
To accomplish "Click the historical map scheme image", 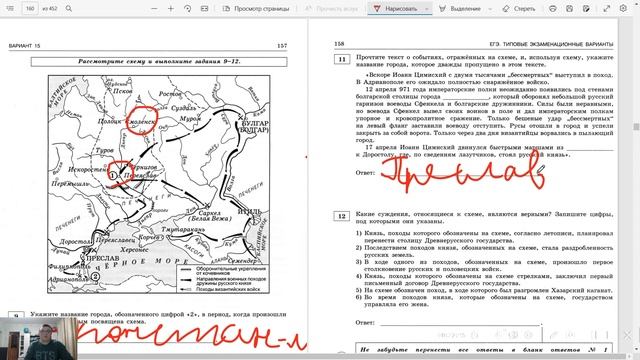I will (159, 184).
